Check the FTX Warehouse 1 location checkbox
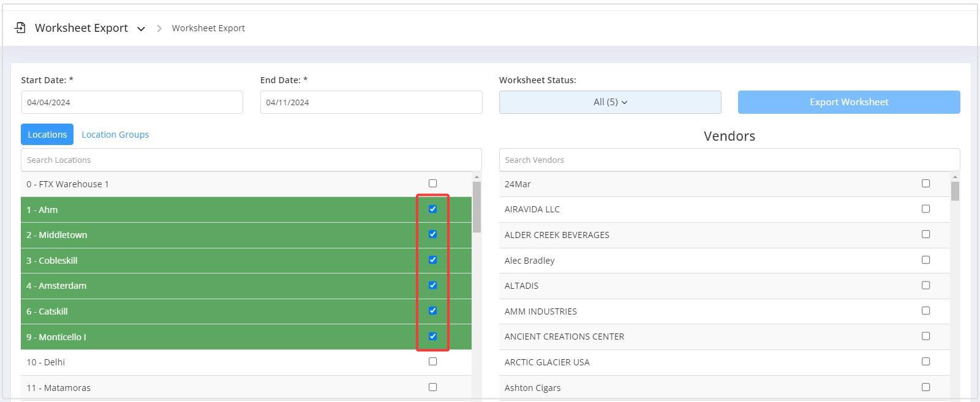The height and width of the screenshot is (402, 980). (x=433, y=184)
